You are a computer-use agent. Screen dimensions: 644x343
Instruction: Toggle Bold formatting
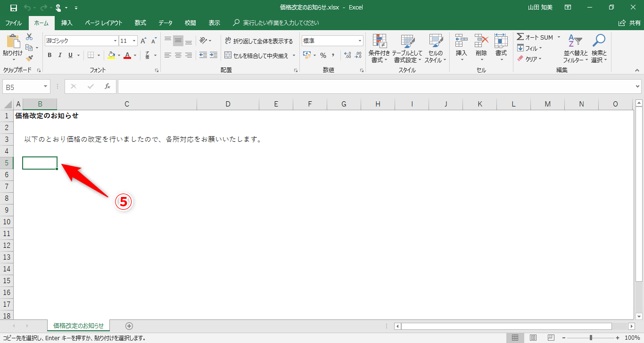[50, 55]
